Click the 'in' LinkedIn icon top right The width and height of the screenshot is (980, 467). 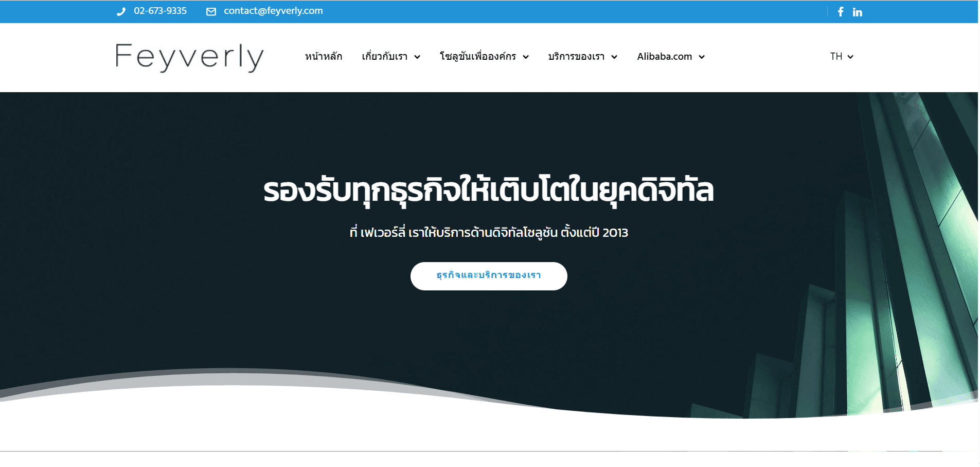pos(858,11)
